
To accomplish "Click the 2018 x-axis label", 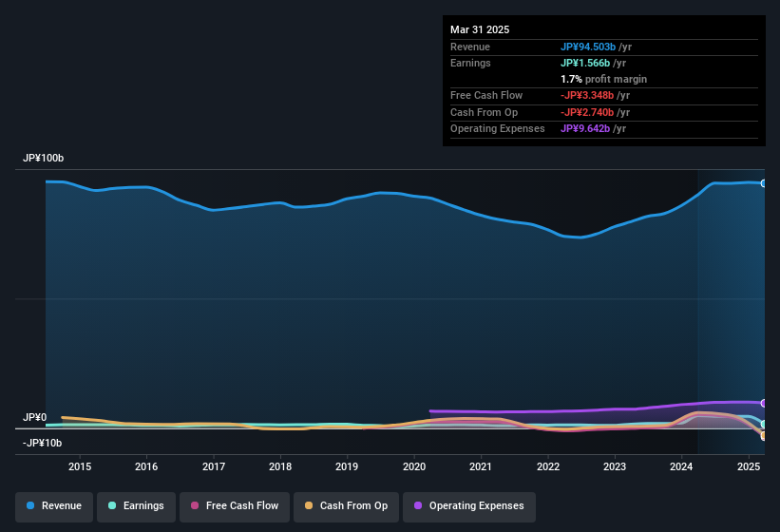I will (280, 466).
